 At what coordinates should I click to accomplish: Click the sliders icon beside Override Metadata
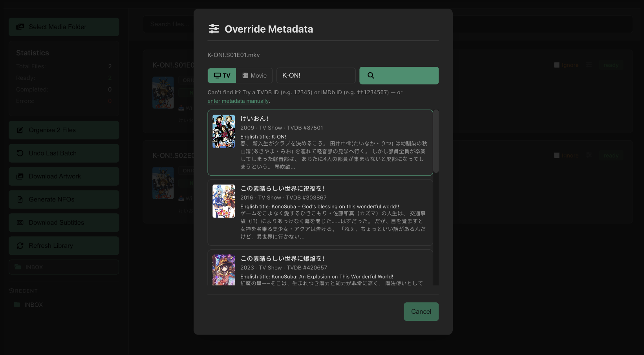[x=214, y=29]
